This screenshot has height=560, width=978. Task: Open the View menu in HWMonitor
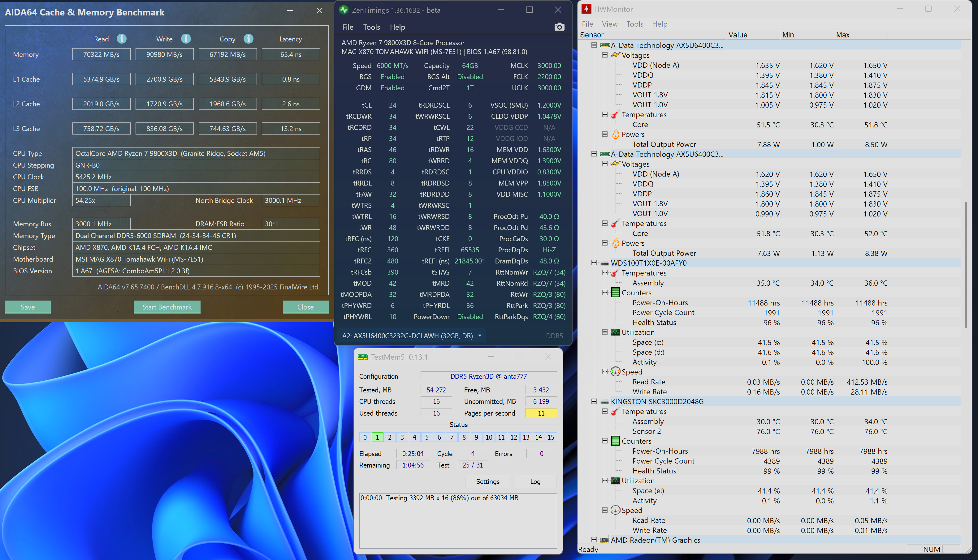pyautogui.click(x=609, y=24)
